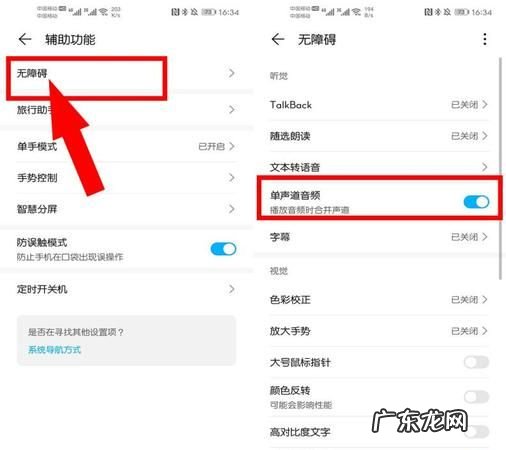
Task: Open the 系统导航方式 link
Action: click(x=54, y=349)
